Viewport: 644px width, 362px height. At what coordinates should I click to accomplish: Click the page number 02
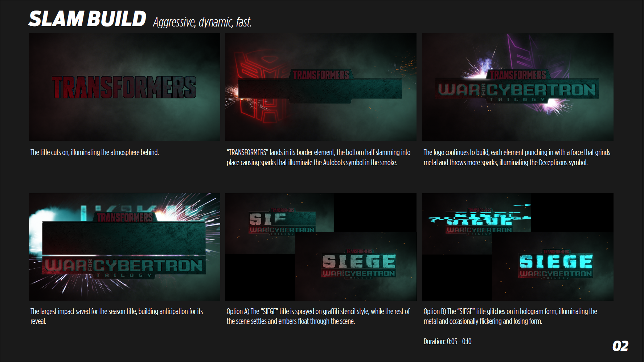tap(620, 346)
